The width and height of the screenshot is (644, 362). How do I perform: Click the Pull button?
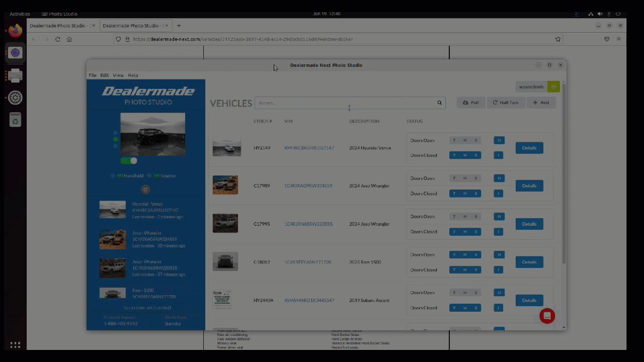tap(471, 103)
